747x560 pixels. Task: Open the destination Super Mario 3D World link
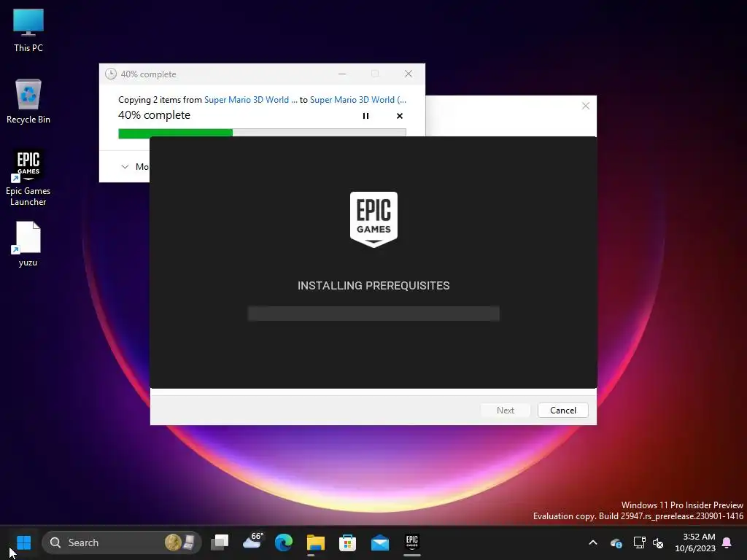(357, 99)
